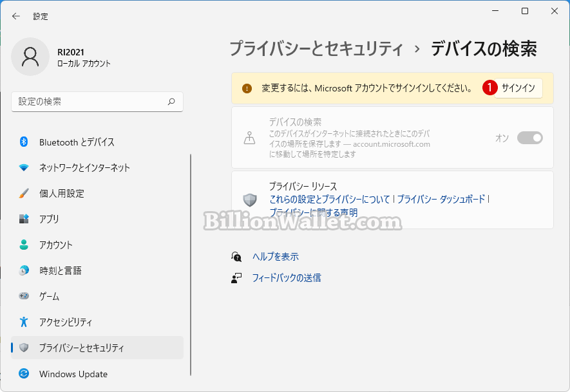Image resolution: width=570 pixels, height=392 pixels.
Task: Click the location pin icon for デバイスの検索
Action: tap(249, 138)
